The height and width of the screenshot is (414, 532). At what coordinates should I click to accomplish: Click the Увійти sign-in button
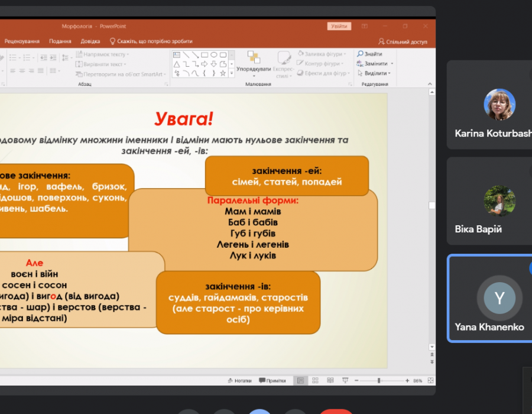click(339, 26)
